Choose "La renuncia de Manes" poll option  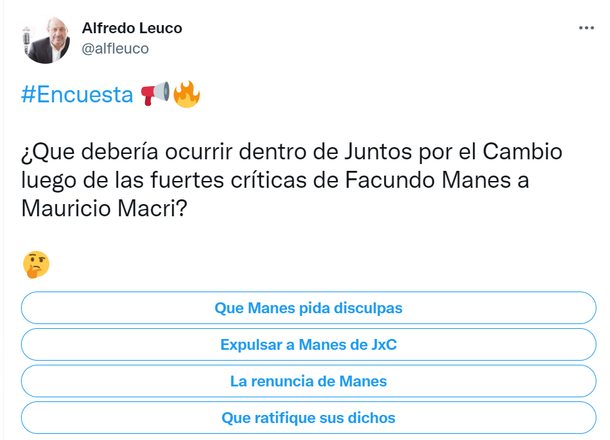coord(308,381)
